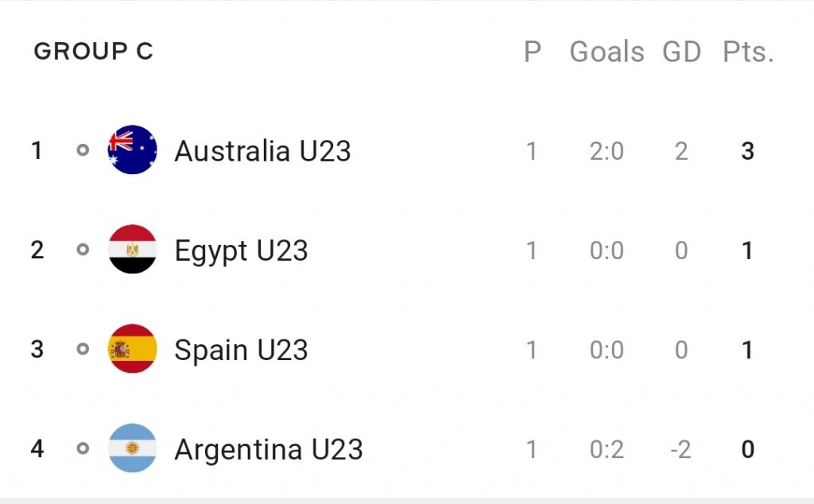814x504 pixels.
Task: Click the P column header
Action: point(532,52)
